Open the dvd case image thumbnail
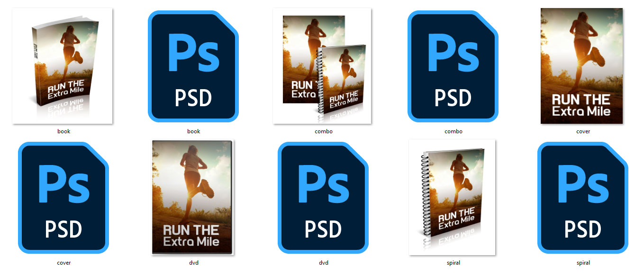644x276 pixels. pos(192,197)
